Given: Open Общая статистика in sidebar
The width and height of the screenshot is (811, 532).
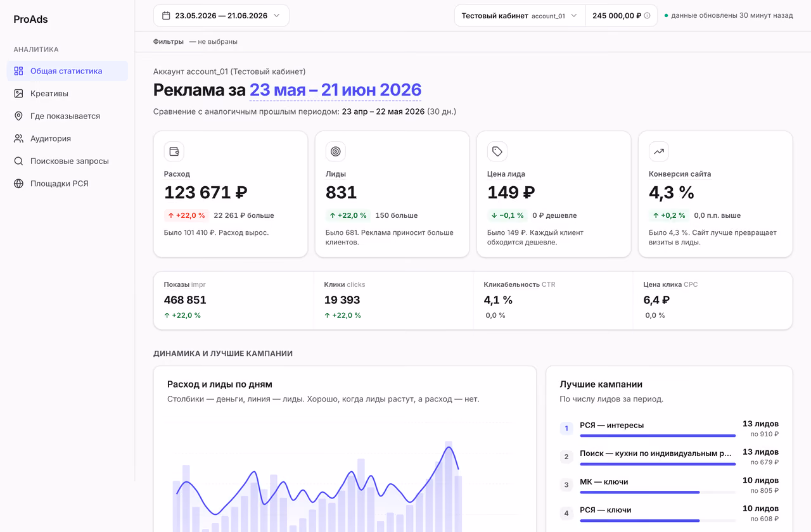Looking at the screenshot, I should click(x=67, y=71).
